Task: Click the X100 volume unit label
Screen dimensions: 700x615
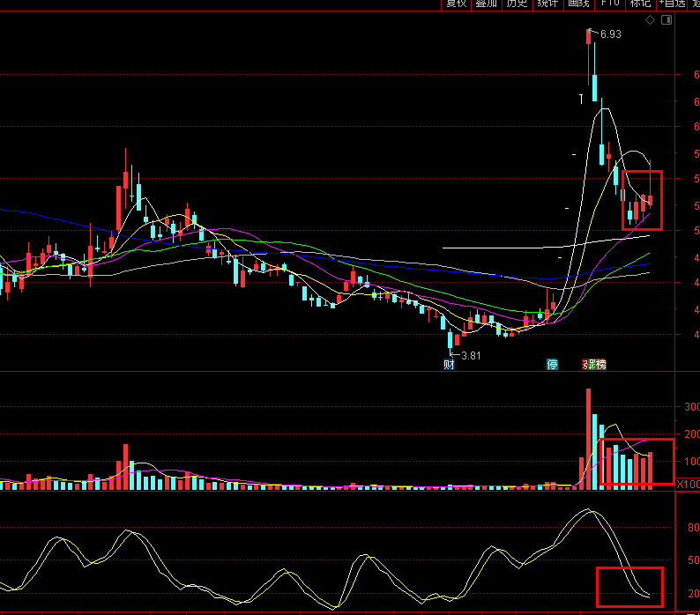Action: click(688, 485)
